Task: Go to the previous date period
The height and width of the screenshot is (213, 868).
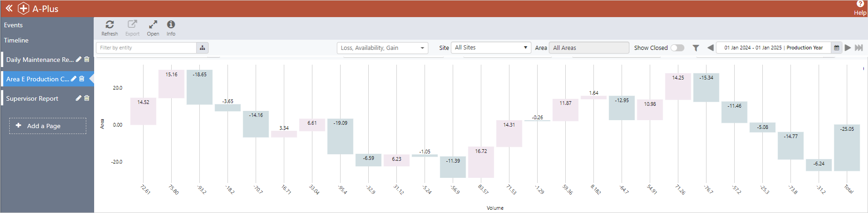Action: [x=710, y=48]
